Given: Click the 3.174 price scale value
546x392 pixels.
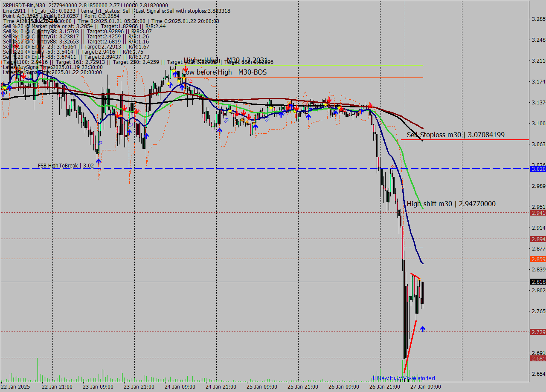Looking at the screenshot, I should pyautogui.click(x=539, y=81).
